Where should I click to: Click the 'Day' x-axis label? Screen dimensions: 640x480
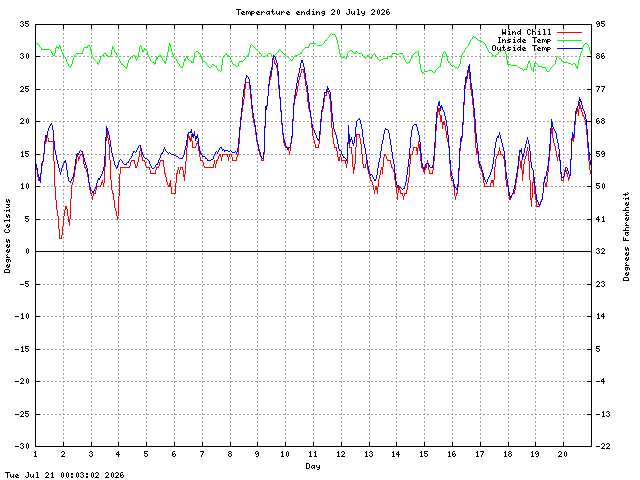[313, 466]
